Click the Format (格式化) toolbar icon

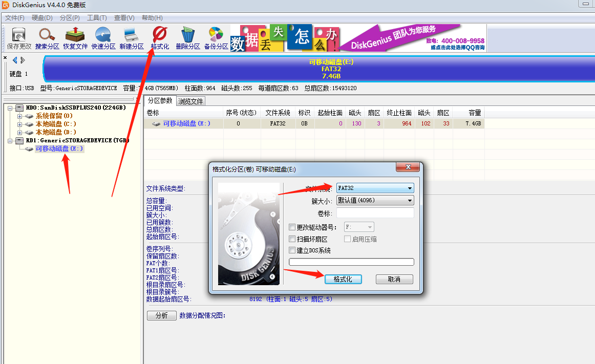tap(160, 38)
